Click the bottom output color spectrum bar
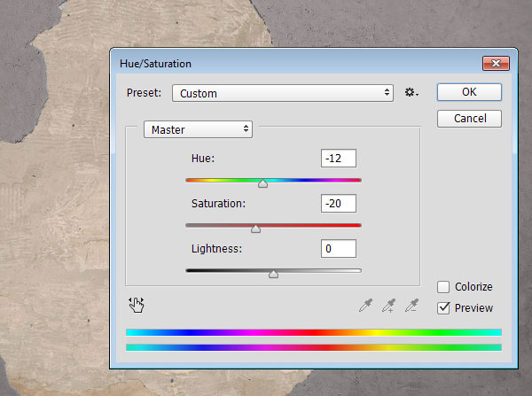Screen dimensions: 532x396 pos(314,347)
